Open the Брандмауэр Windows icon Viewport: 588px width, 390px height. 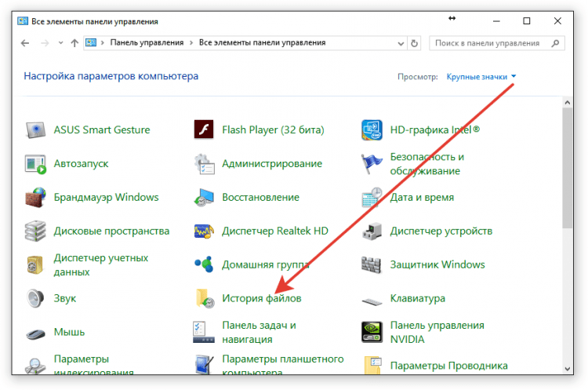coord(35,198)
